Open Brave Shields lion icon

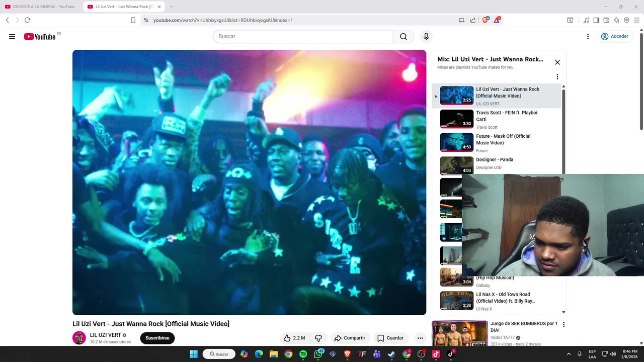[486, 20]
